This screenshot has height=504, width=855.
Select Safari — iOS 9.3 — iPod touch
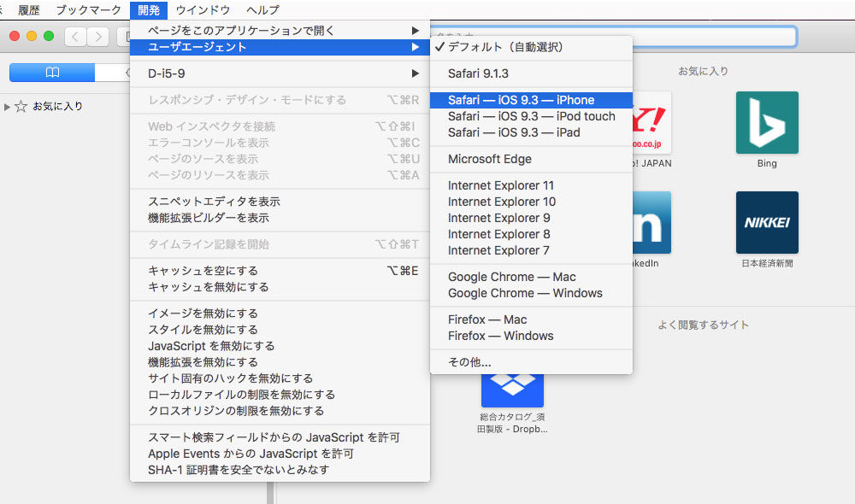click(531, 116)
